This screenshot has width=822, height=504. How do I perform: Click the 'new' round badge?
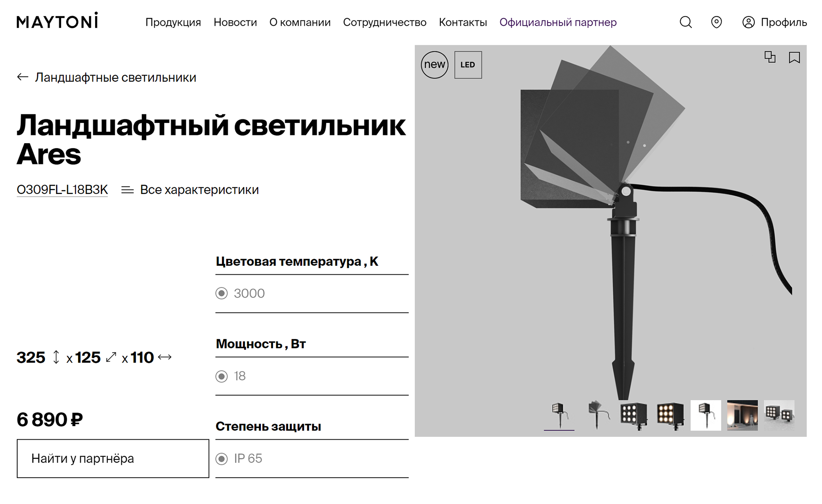pyautogui.click(x=435, y=65)
